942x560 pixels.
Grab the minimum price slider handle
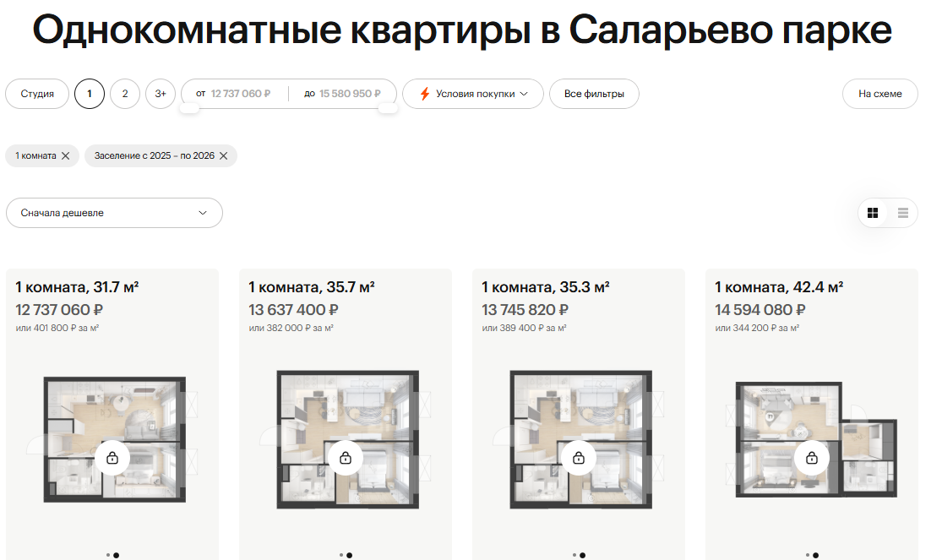point(190,108)
